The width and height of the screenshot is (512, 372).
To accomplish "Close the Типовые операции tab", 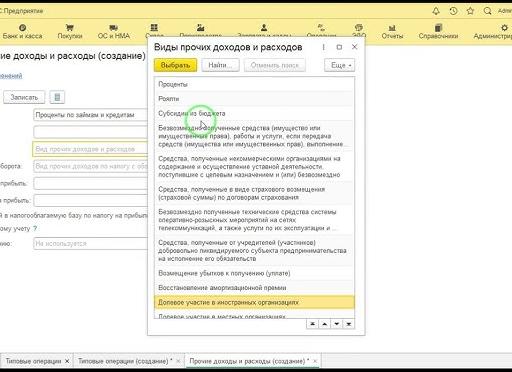I will coord(67,361).
